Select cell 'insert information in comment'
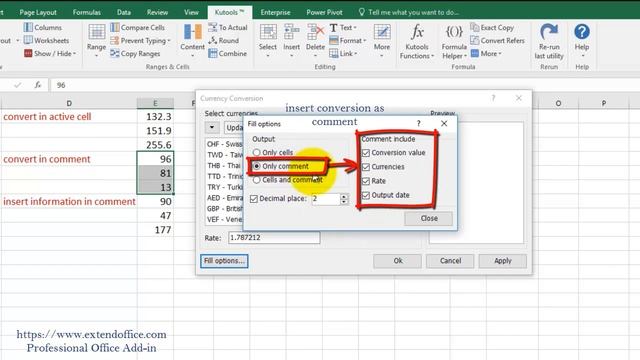This screenshot has height=360, width=640. point(69,202)
